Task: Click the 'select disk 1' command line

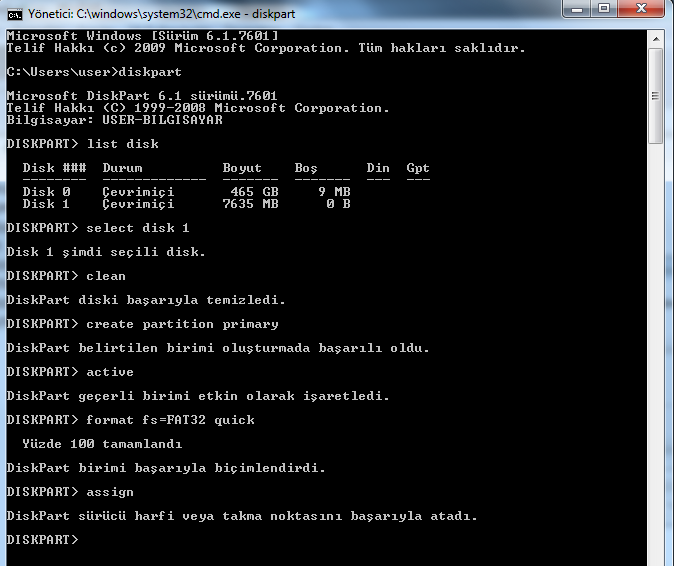Action: pos(98,228)
